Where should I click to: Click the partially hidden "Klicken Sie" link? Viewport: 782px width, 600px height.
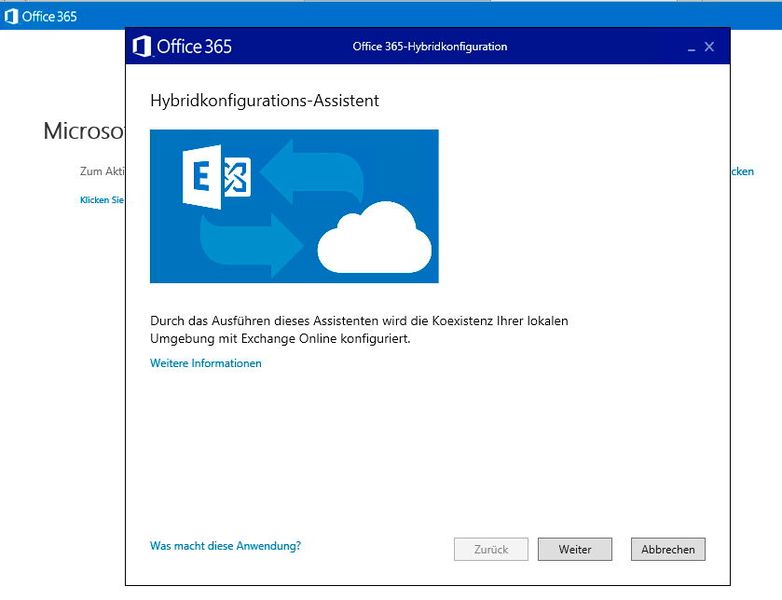[x=102, y=200]
